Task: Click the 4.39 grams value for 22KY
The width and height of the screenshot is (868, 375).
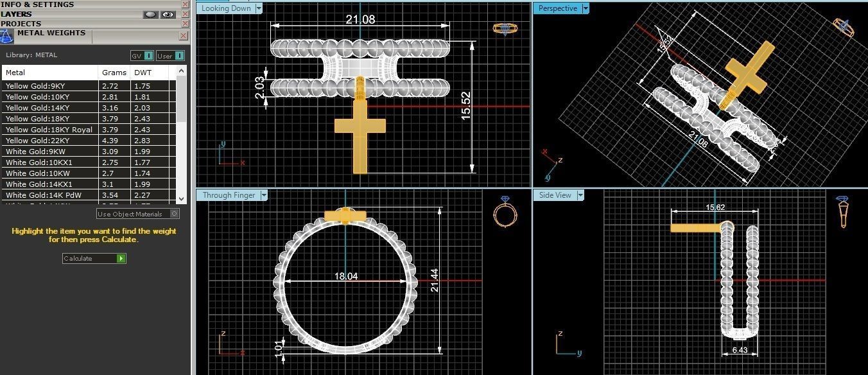Action: point(110,140)
